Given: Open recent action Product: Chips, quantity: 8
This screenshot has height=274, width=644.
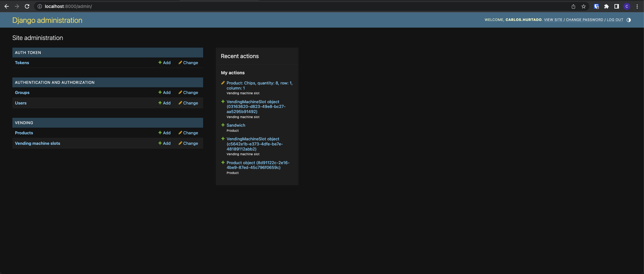Looking at the screenshot, I should tap(259, 86).
